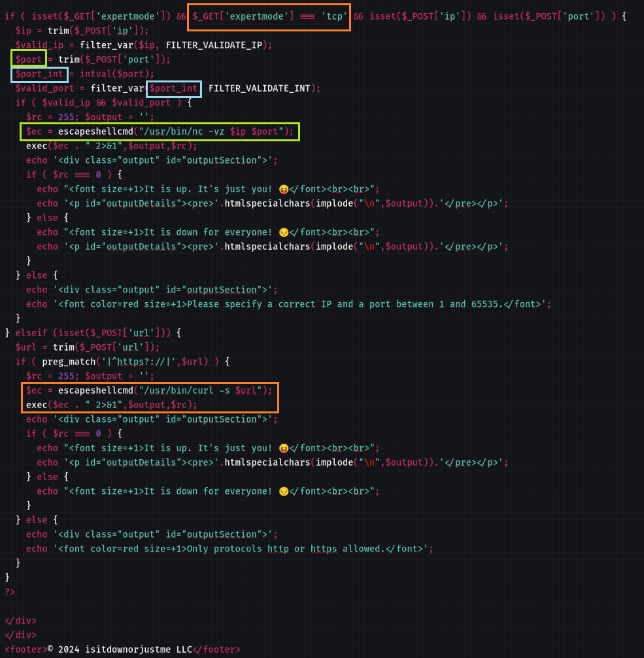Click the $_GET['expertmode'] === 'tcp' condition
Screen dimensions: 644x658
click(x=270, y=16)
